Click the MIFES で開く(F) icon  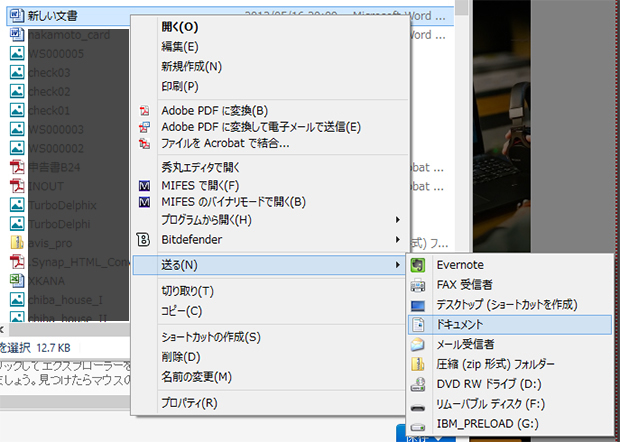[x=144, y=185]
